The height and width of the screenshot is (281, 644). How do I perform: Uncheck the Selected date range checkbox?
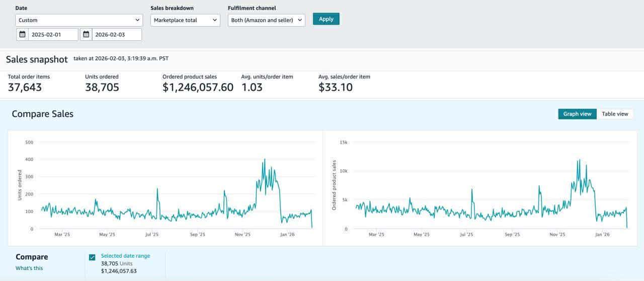click(92, 257)
